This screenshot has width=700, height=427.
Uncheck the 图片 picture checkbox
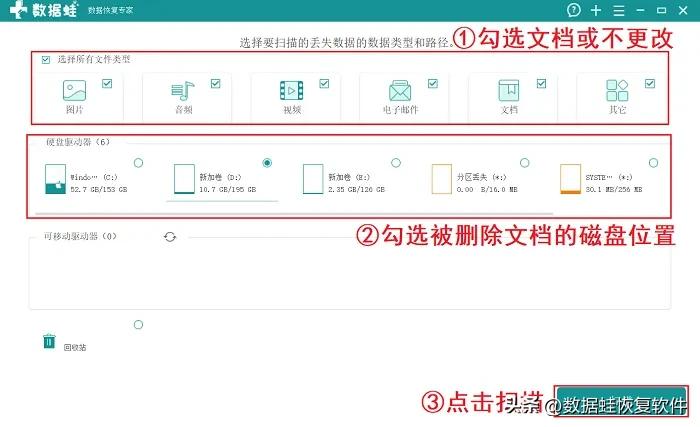[107, 84]
